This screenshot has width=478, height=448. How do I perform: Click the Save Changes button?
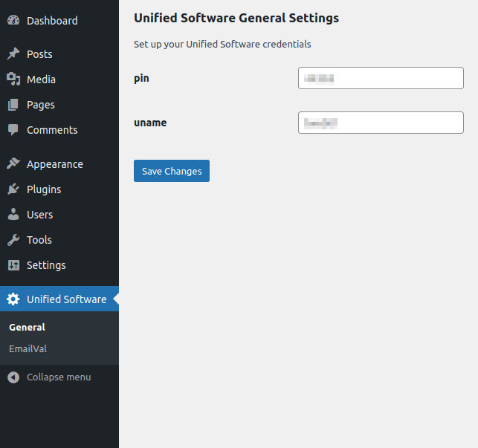click(172, 171)
